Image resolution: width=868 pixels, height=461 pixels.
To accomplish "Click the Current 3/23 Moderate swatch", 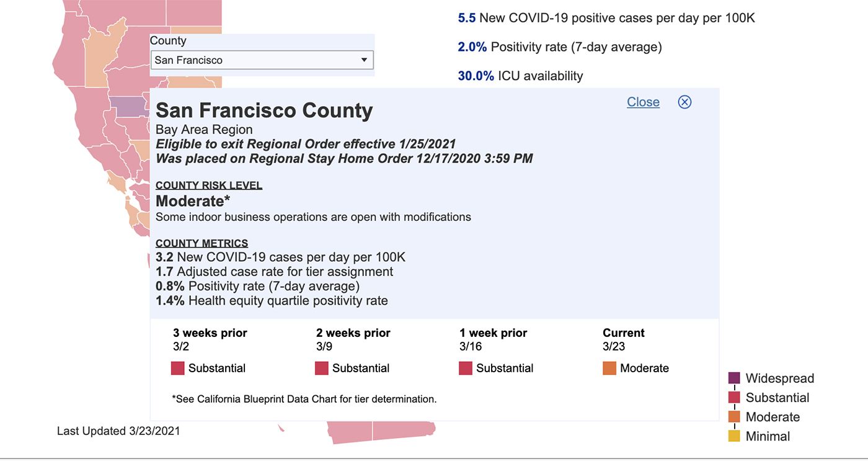I will coord(609,368).
